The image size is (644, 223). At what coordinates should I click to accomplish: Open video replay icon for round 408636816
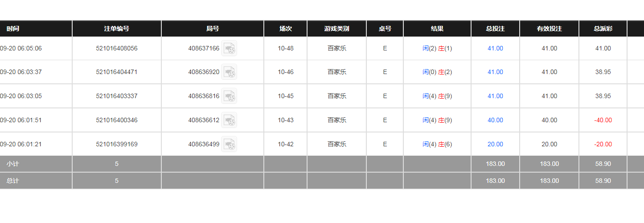229,96
